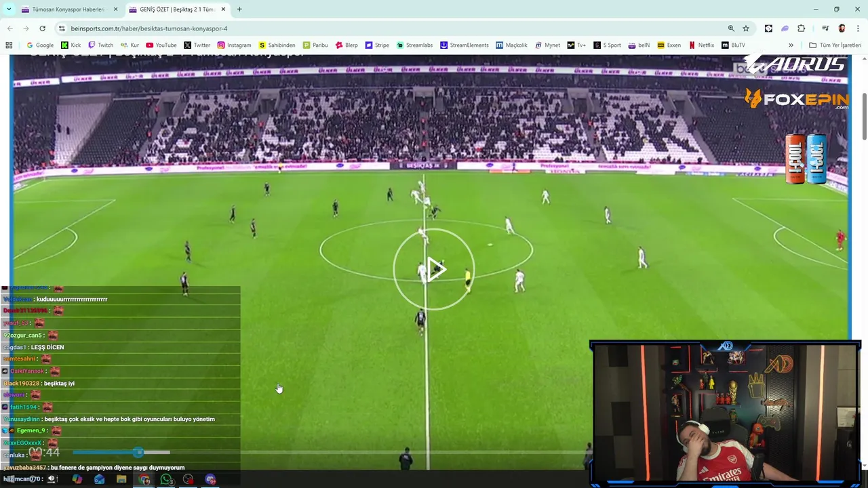Open the zoom magnifier icon in address bar

coord(731,28)
